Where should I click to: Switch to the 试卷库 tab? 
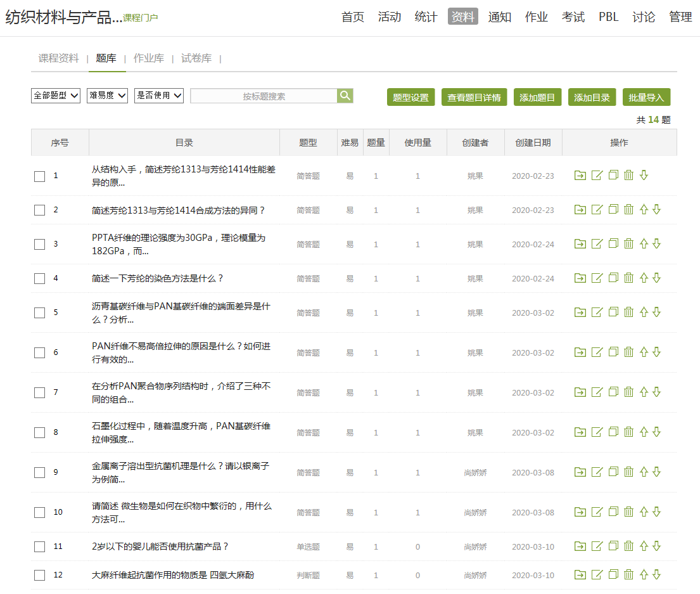point(196,58)
